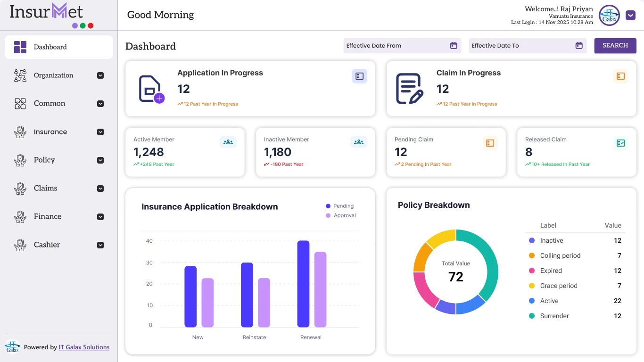
Task: Expand the Finance menu arrow
Action: 100,217
